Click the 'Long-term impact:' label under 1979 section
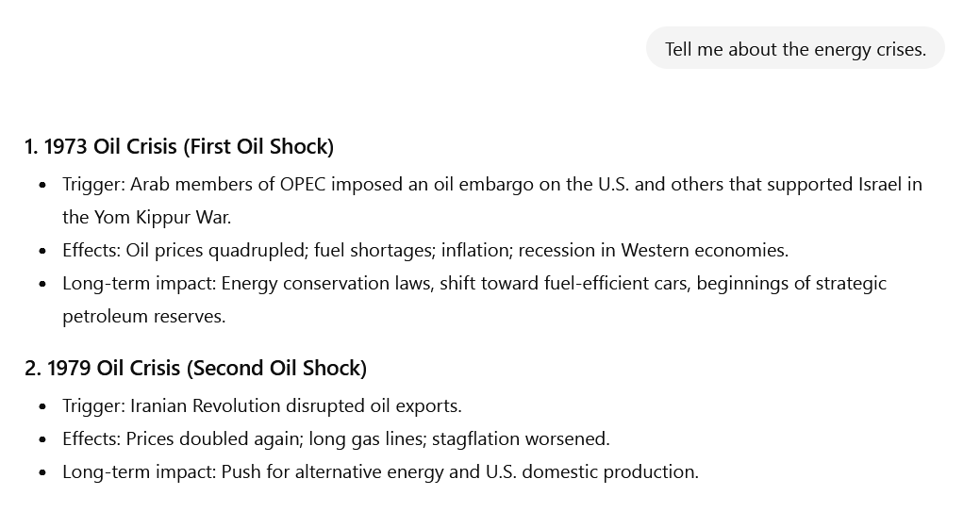 tap(139, 471)
